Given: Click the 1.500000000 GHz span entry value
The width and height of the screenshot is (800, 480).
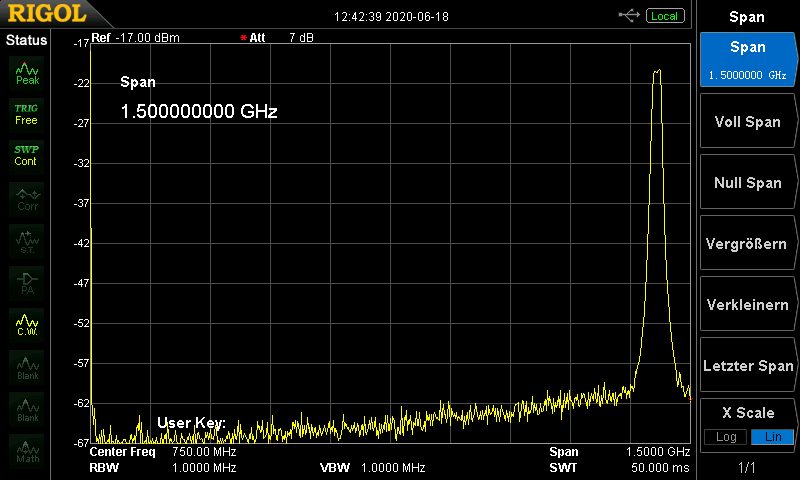Looking at the screenshot, I should (199, 111).
